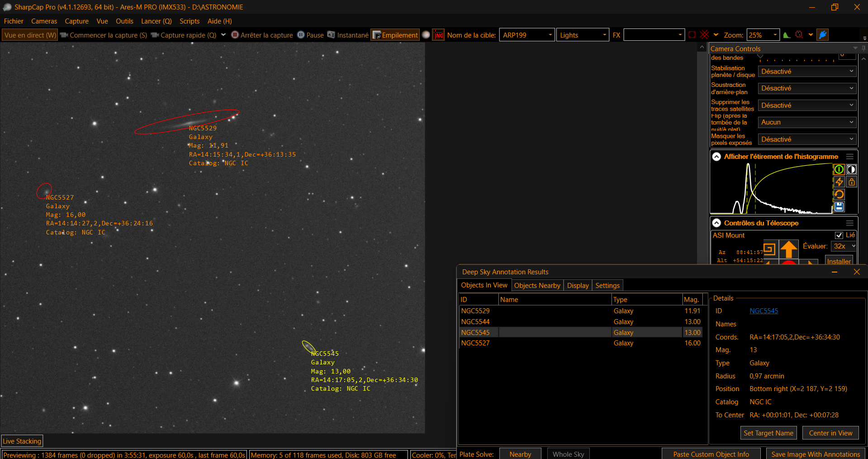This screenshot has height=459, width=868.
Task: Open Masquer les pixels exposés dropdown
Action: 807,139
